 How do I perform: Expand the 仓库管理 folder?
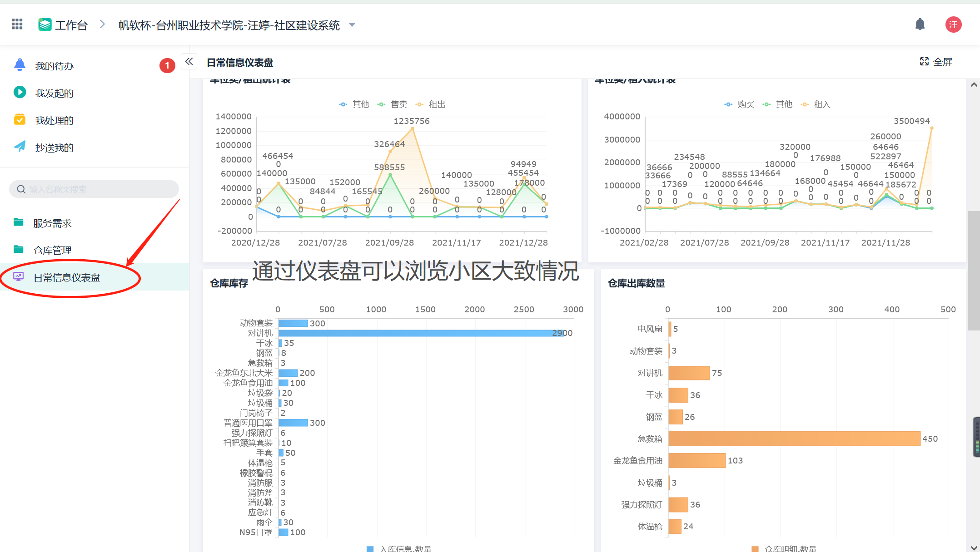coord(52,250)
